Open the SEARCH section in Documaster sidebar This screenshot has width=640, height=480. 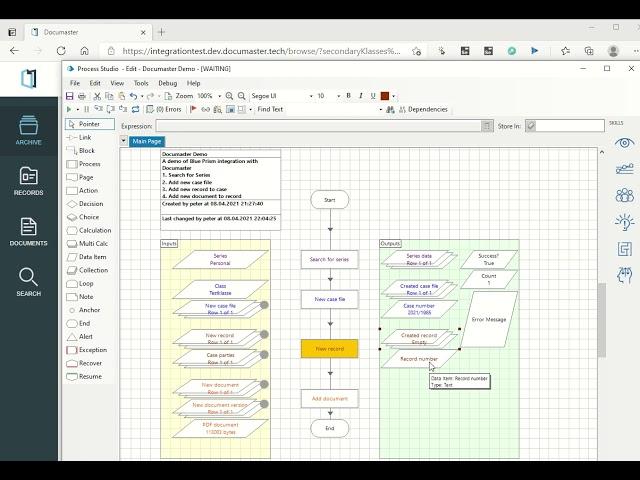pyautogui.click(x=29, y=282)
